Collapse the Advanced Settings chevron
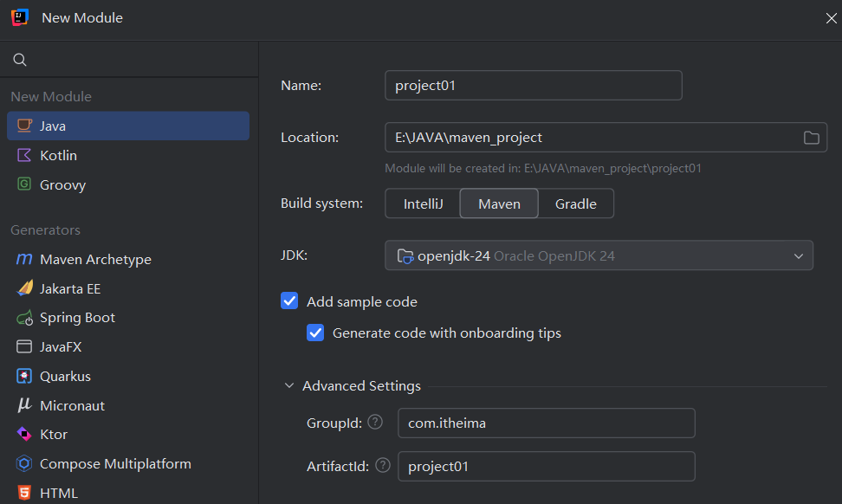842x504 pixels. click(289, 386)
